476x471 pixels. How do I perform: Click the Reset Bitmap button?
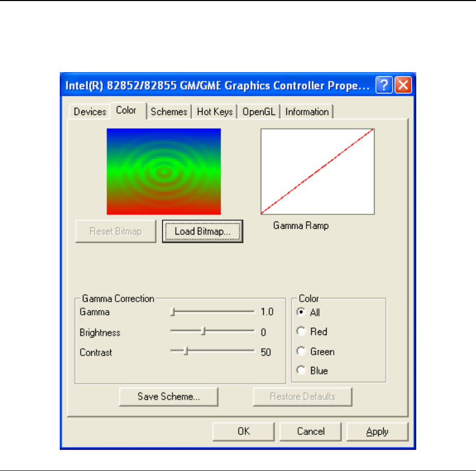point(116,231)
